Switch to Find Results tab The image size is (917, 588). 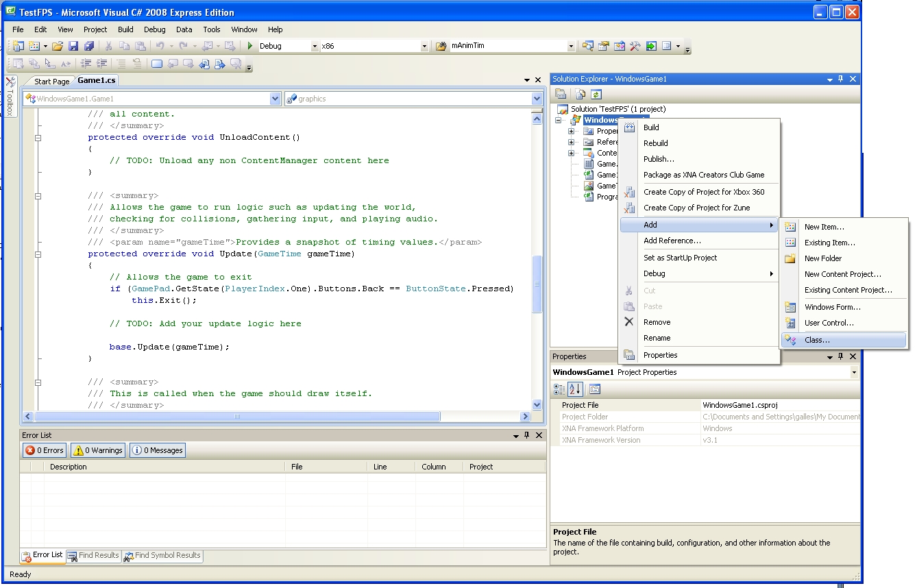[x=93, y=556]
